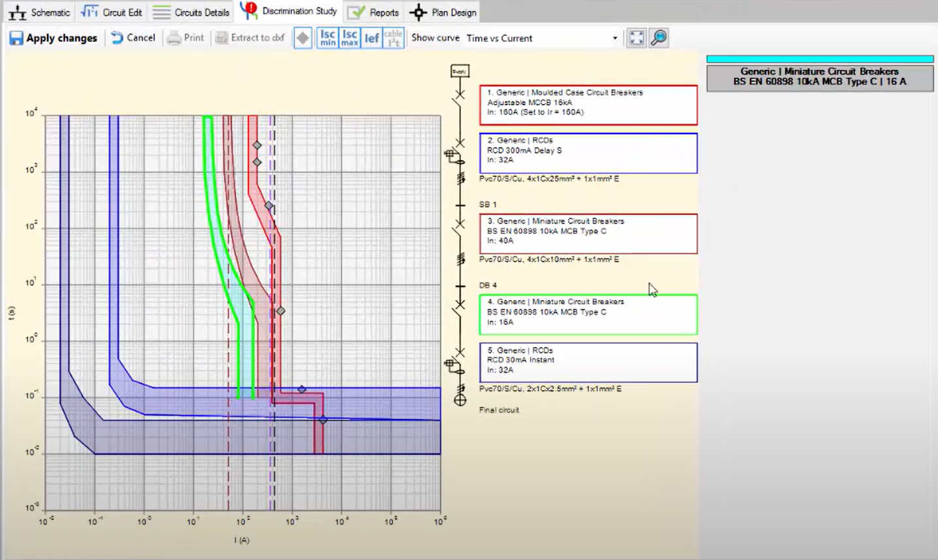Screen dimensions: 938x560
Task: Click the Supply symbol atop the schematic
Action: [460, 71]
